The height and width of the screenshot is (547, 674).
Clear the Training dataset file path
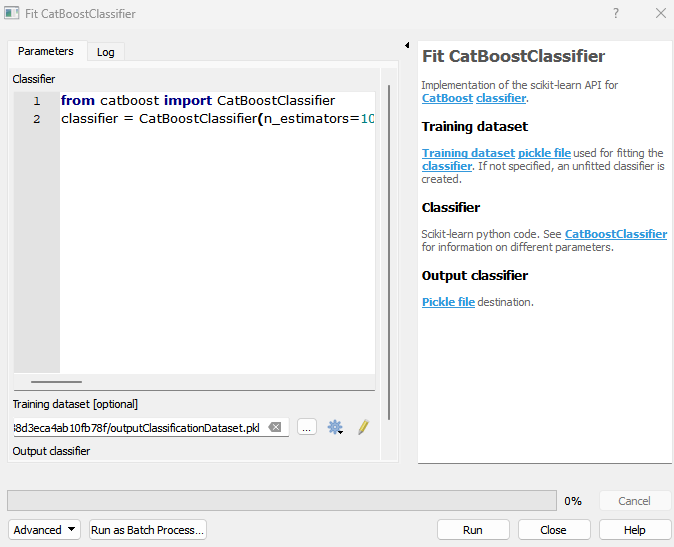click(275, 427)
